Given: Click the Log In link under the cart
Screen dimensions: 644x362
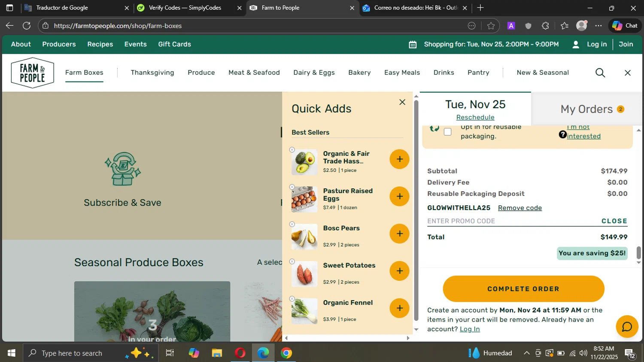Looking at the screenshot, I should tap(470, 329).
